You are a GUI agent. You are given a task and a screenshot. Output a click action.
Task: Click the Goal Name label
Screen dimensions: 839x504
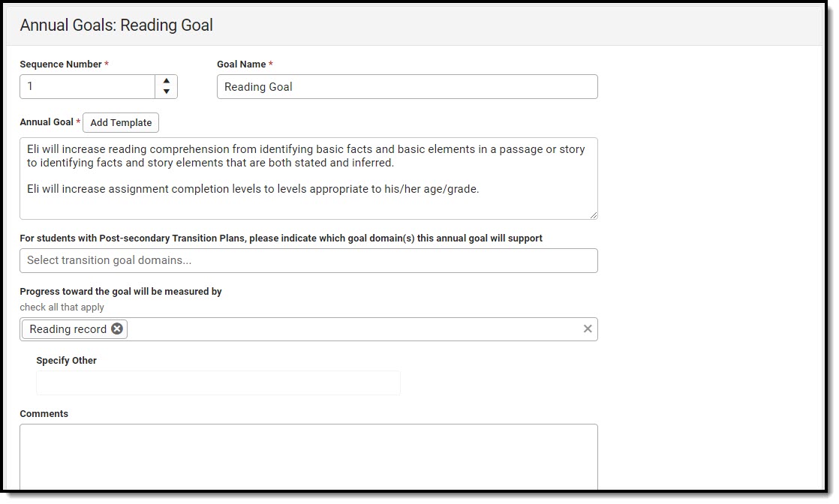click(x=241, y=64)
